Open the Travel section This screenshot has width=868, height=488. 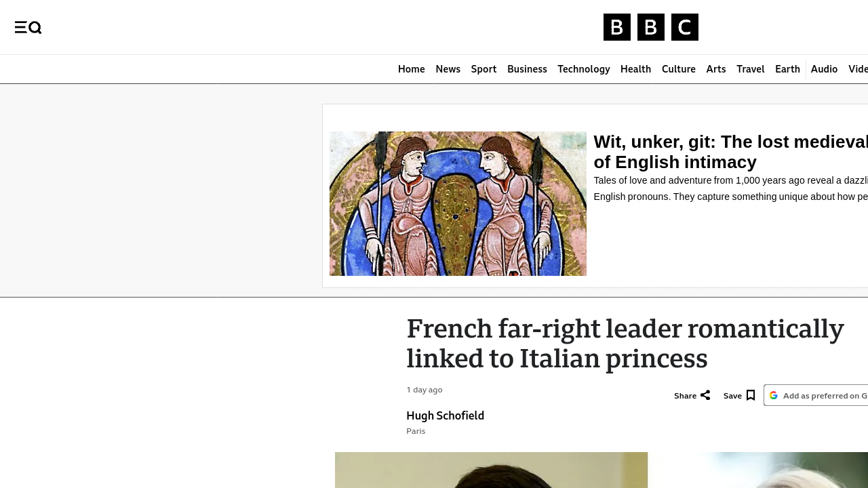pos(750,69)
